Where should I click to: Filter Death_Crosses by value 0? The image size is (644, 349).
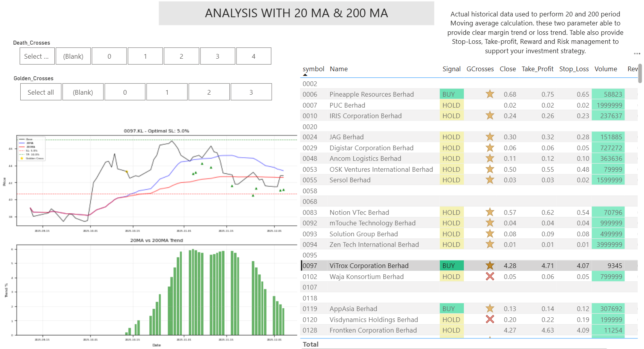109,56
